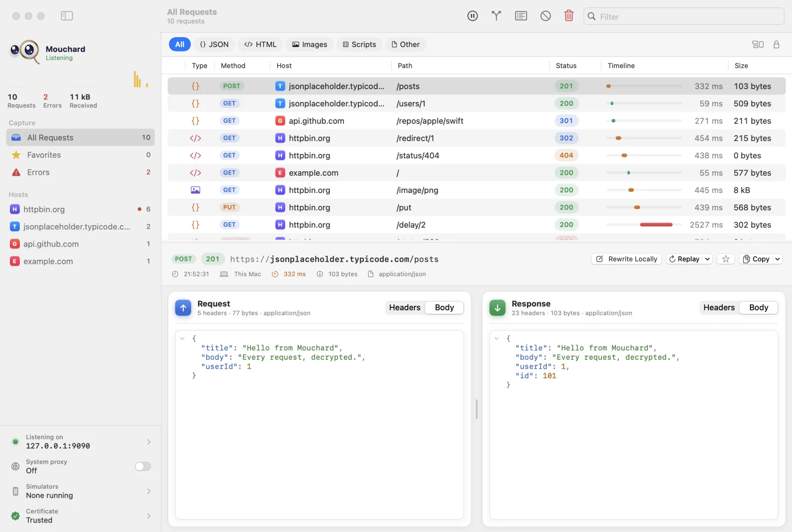Toggle the sidebar panel icon
The height and width of the screenshot is (532, 792).
click(x=67, y=16)
